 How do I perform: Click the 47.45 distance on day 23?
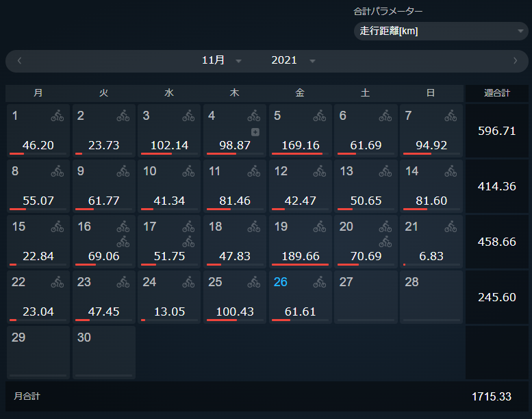tap(104, 312)
